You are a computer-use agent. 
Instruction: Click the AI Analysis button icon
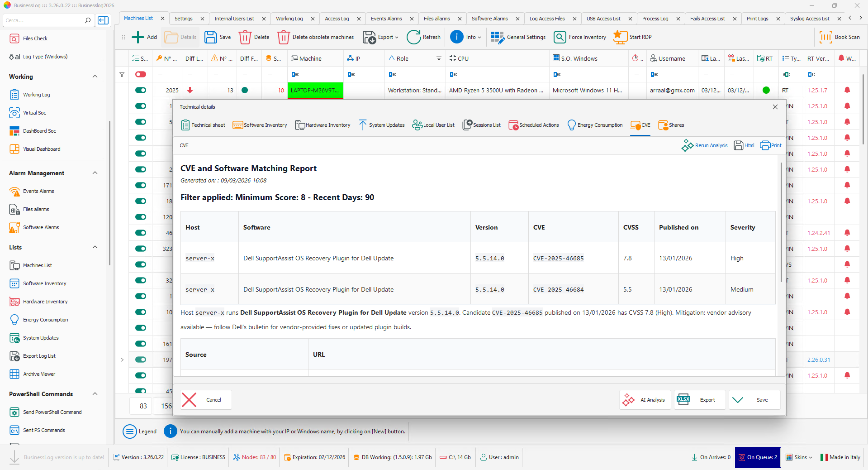[x=629, y=400]
